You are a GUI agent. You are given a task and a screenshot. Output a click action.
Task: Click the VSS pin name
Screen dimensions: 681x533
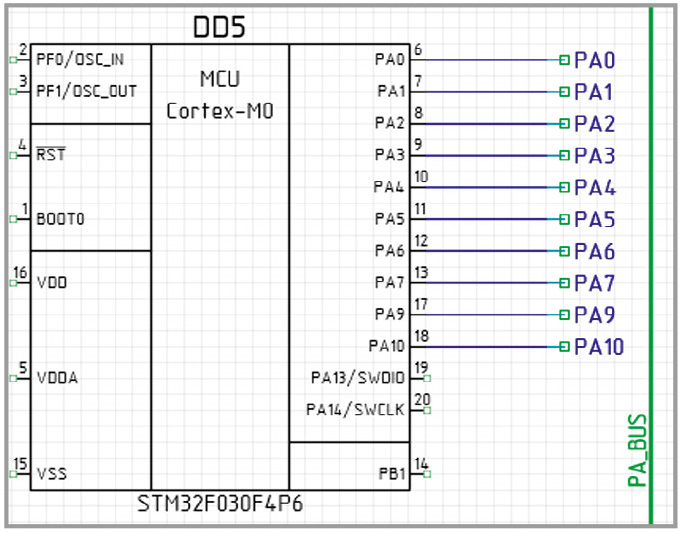52,473
